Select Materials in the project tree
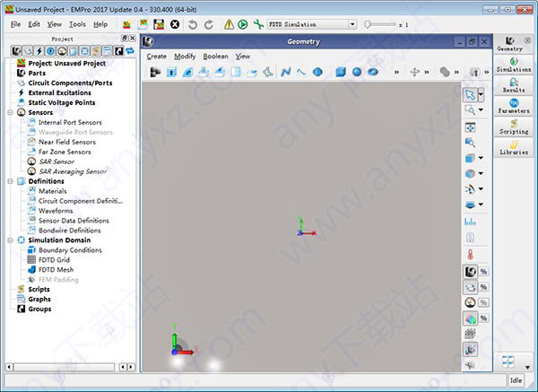The height and width of the screenshot is (392, 538). point(53,191)
